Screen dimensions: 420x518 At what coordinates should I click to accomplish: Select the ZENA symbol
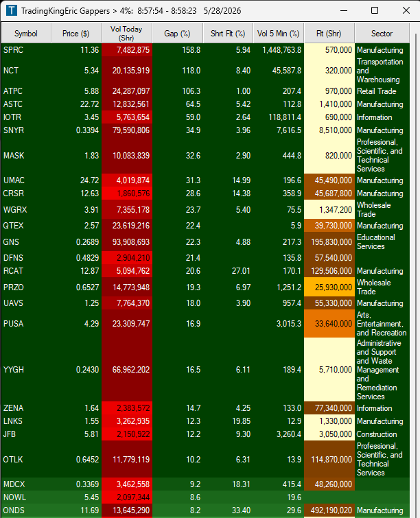click(13, 408)
